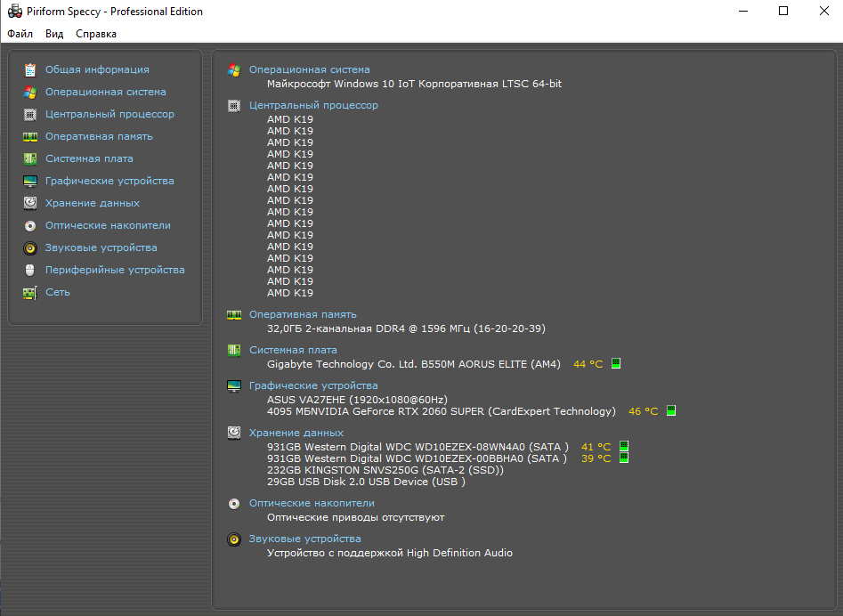Click the Windows flag icon beside sidebar Операционная система
Viewport: 843px width, 616px height.
click(x=30, y=93)
